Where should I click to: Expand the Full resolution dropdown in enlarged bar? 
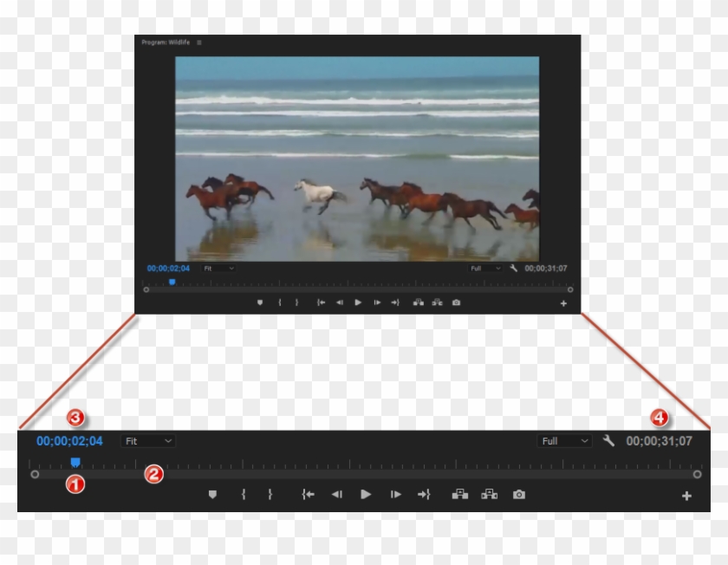pos(564,441)
